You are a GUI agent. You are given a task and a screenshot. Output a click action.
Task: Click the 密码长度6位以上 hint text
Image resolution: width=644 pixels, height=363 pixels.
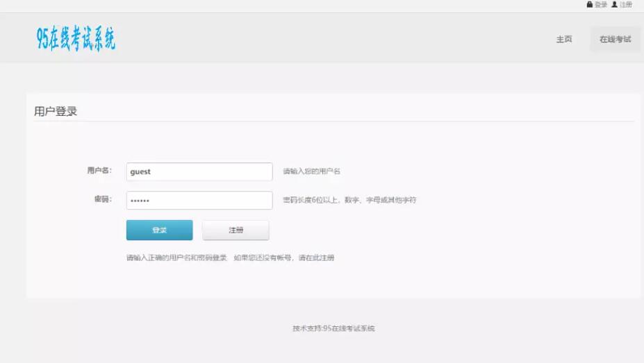point(349,201)
